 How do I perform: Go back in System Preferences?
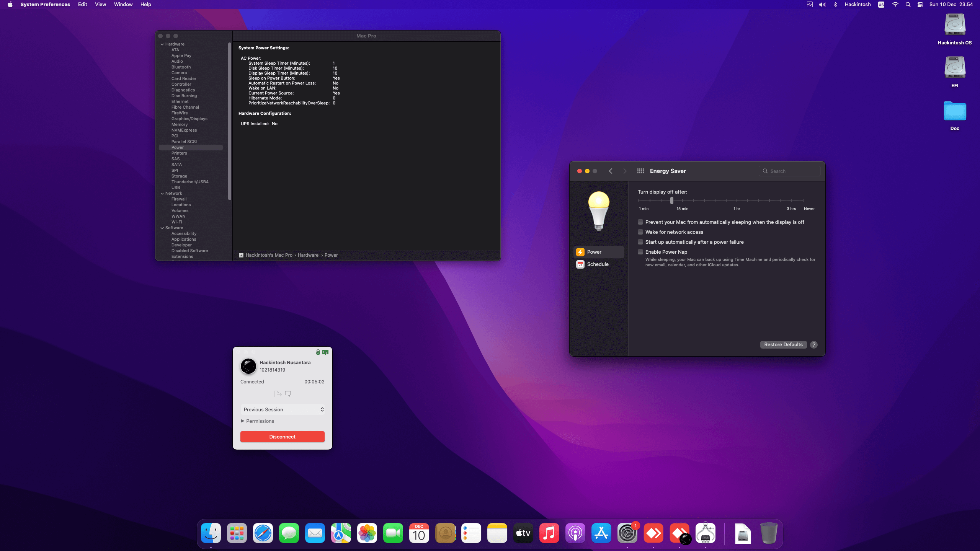611,171
